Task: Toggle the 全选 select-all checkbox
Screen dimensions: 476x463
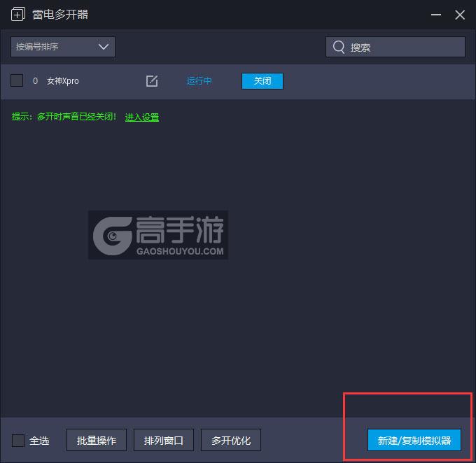Action: 18,440
